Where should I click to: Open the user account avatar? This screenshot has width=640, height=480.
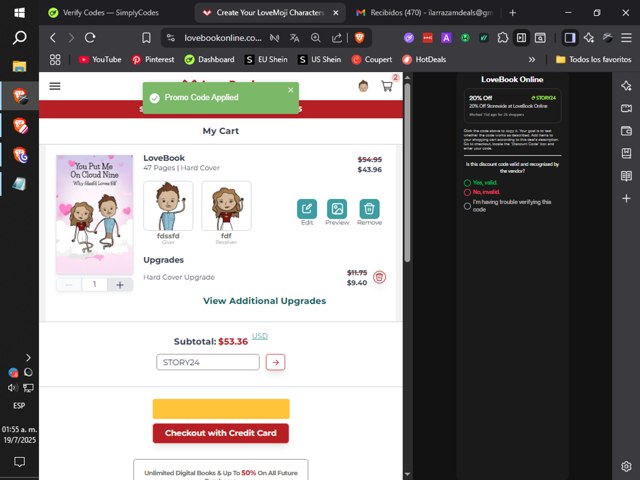point(363,86)
